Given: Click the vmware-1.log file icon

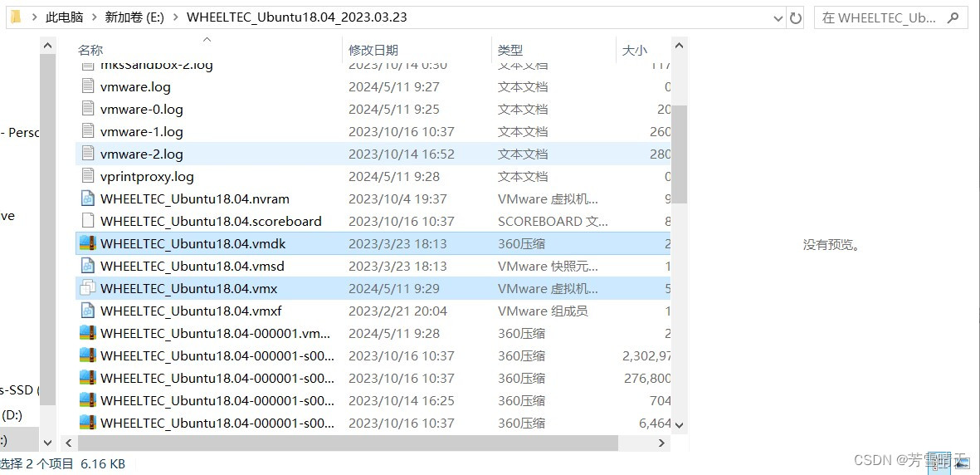Looking at the screenshot, I should [x=88, y=131].
